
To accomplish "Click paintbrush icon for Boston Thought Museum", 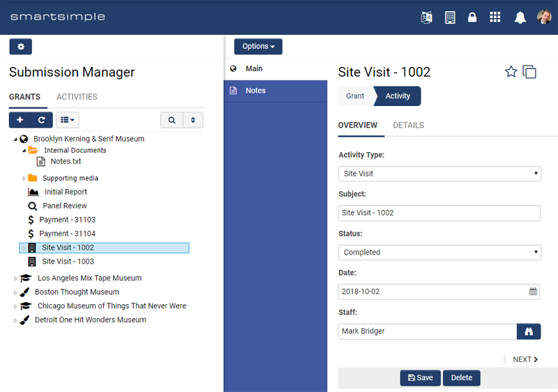I will (x=24, y=292).
